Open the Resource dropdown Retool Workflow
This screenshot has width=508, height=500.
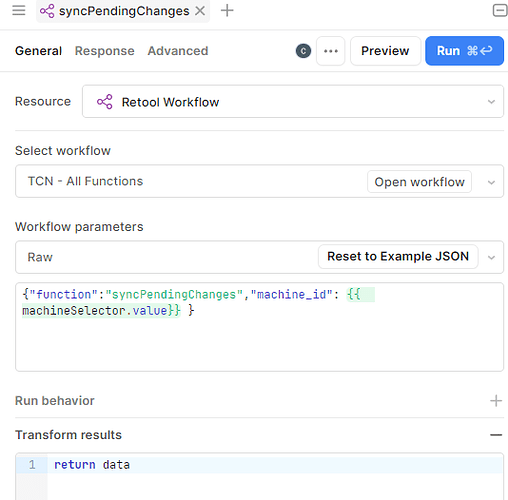293,101
